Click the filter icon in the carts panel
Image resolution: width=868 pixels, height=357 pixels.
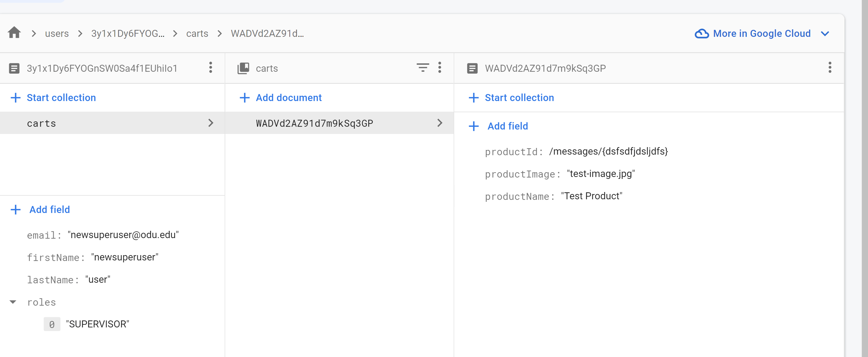(423, 68)
